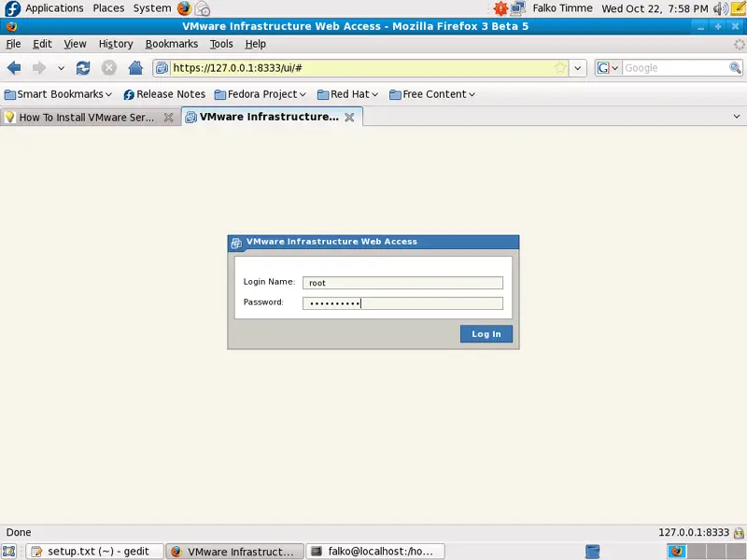Click the VMware icon in the login dialog title
The image size is (747, 560).
(236, 243)
